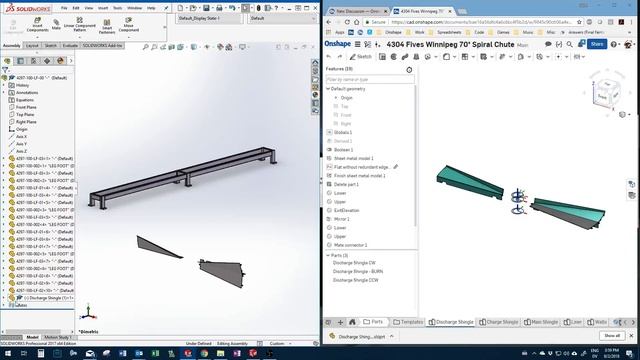This screenshot has width=640, height=360.
Task: Open Onshape bookmark folder in Chrome
Action: (x=389, y=32)
